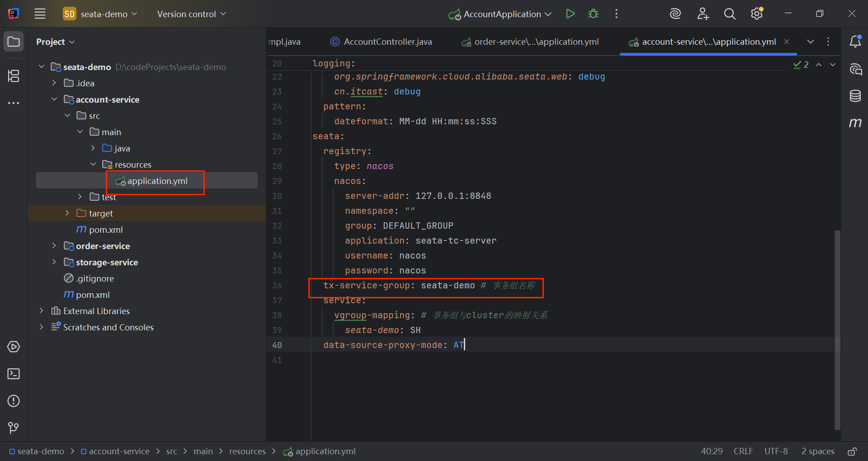Click IntelliJ logo icon in title bar
This screenshot has width=868, height=461.
click(x=14, y=14)
